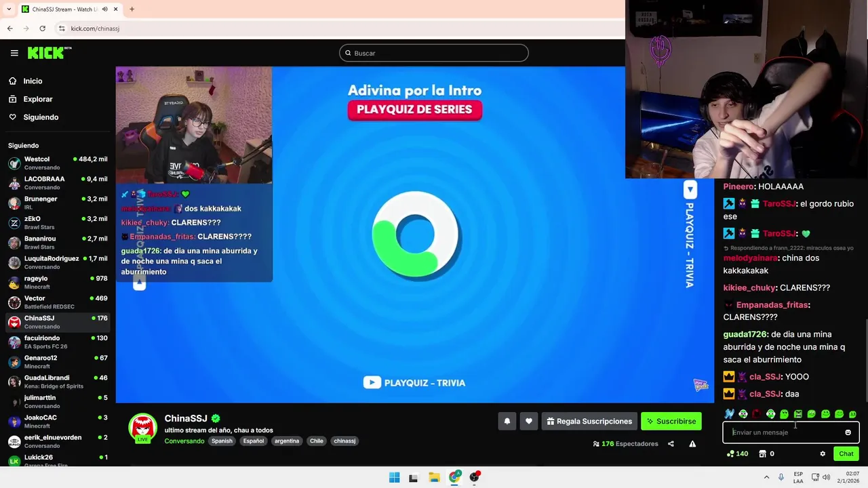
Task: Open the chat shop store icon
Action: point(762,454)
